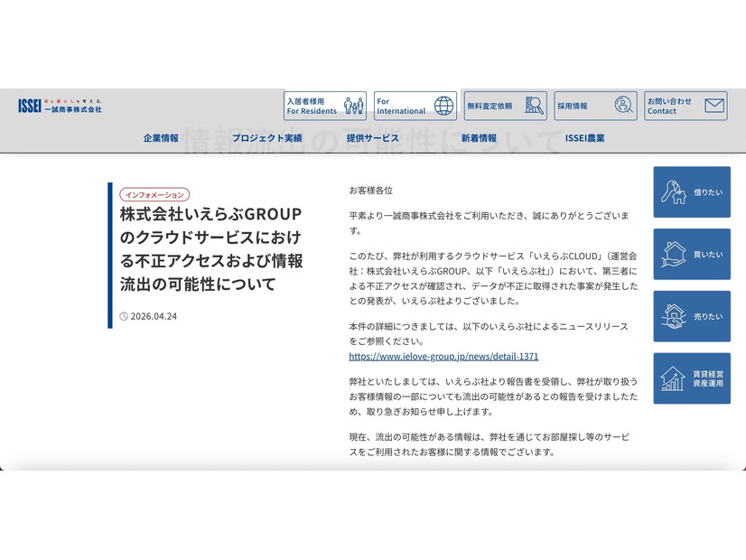
Task: Click the magnifier-building icon for 無料査定依頼
Action: tap(534, 106)
